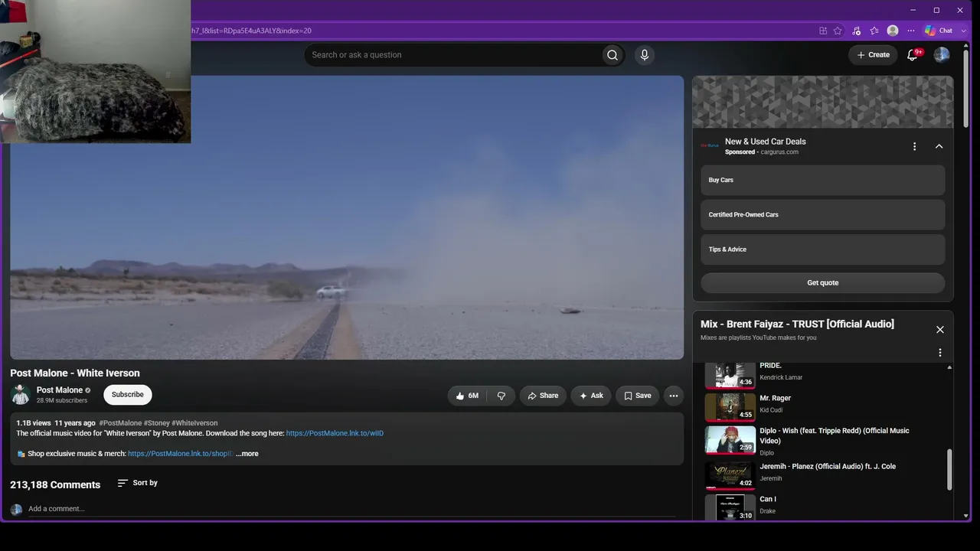980x551 pixels.
Task: Open the browser favorites list
Action: (874, 31)
